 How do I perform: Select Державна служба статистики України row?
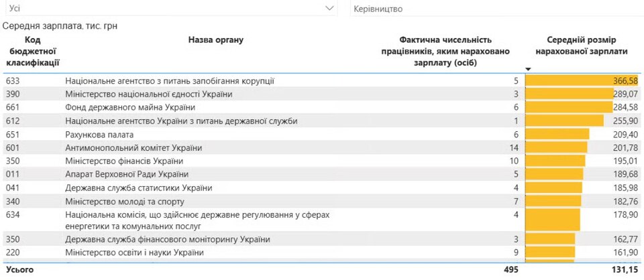pos(139,188)
